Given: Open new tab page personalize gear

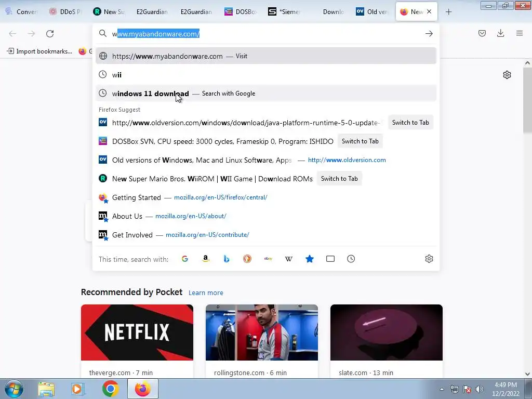Looking at the screenshot, I should tap(507, 75).
